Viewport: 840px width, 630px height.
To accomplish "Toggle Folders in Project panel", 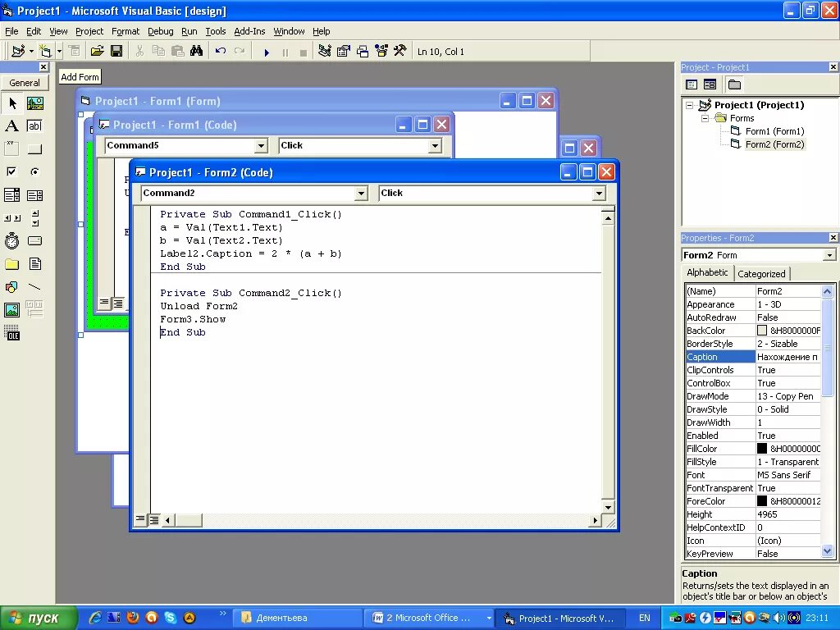I will point(734,84).
